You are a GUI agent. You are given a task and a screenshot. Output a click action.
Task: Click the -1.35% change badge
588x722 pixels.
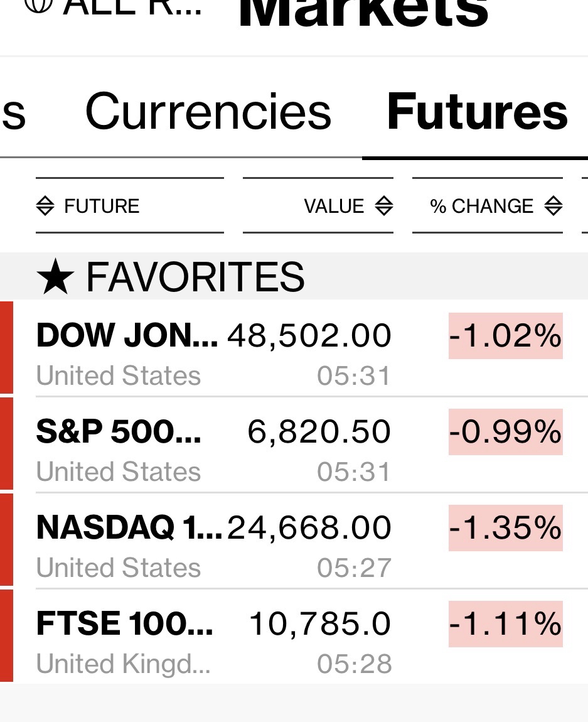505,528
